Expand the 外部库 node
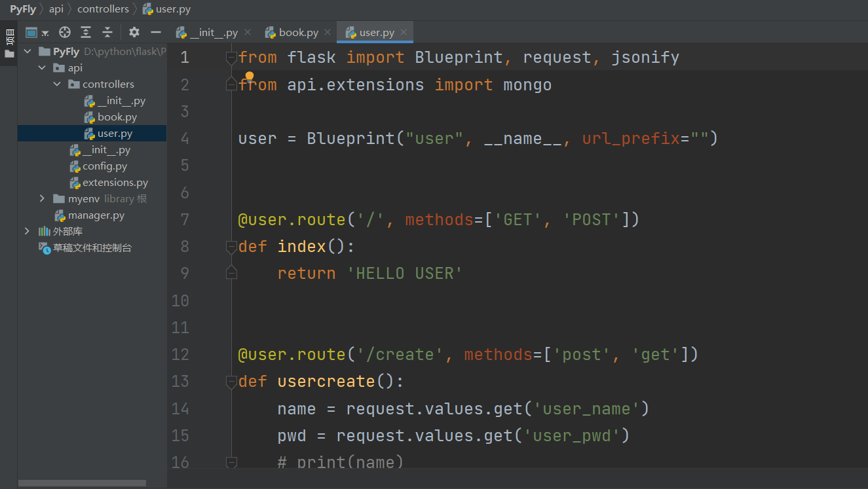868x489 pixels. click(27, 231)
